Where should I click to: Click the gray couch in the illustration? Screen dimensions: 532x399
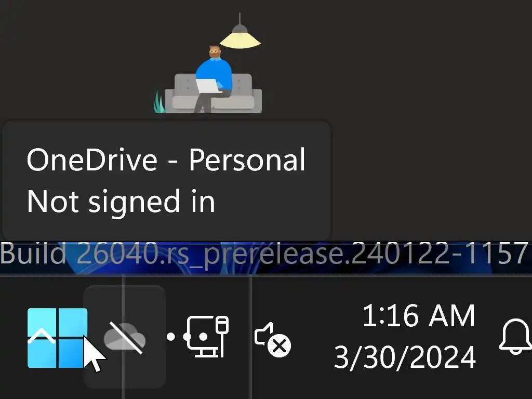[213, 93]
